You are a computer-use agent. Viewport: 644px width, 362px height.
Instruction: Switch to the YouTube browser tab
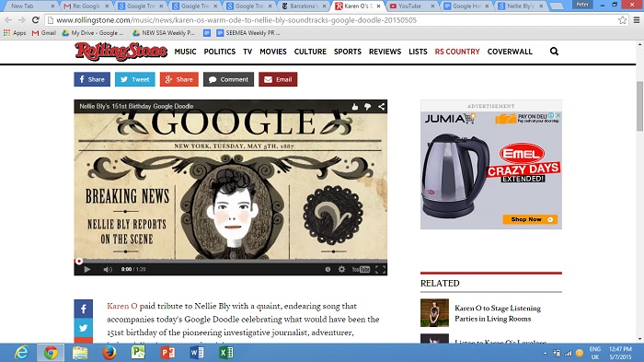411,6
